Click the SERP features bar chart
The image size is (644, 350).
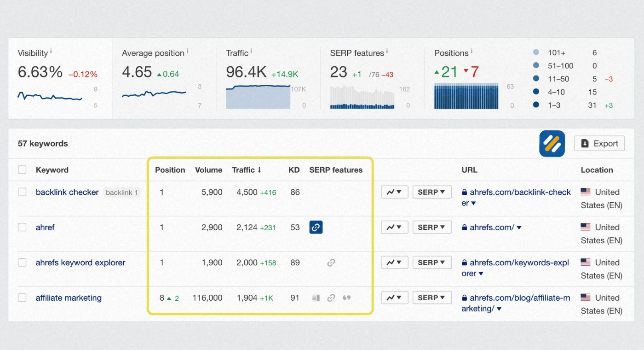click(x=362, y=97)
